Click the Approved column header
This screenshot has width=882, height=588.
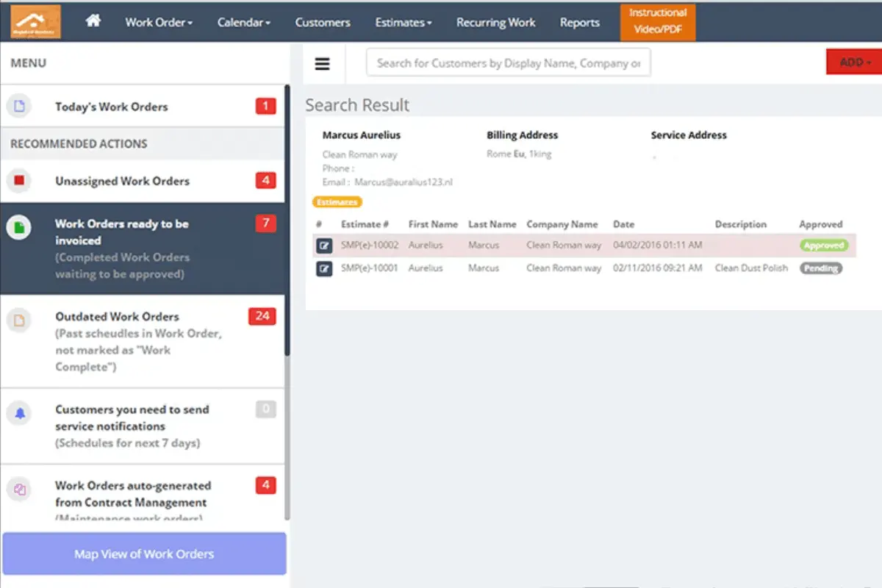(821, 224)
